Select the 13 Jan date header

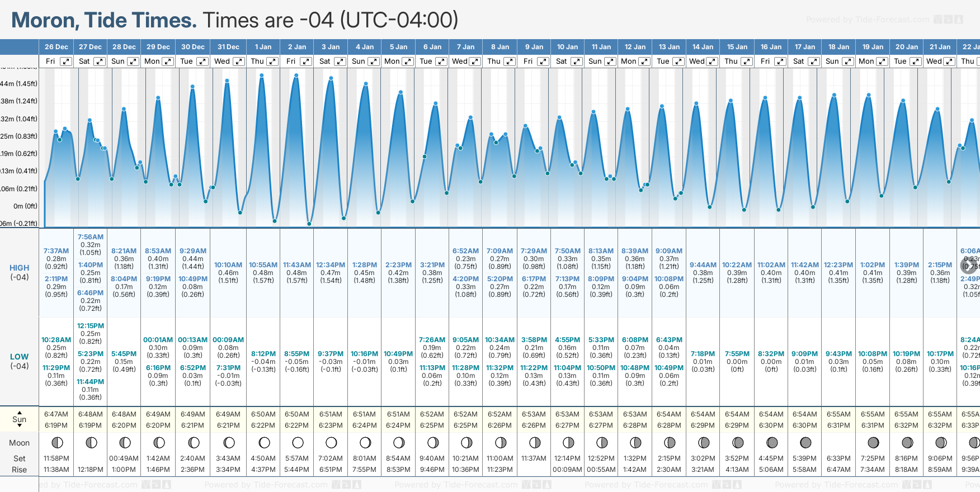pos(669,47)
